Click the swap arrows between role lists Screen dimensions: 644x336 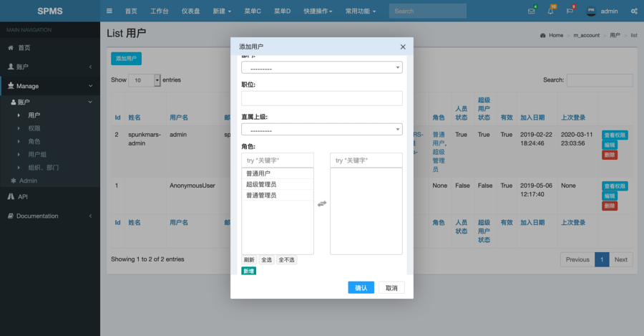click(322, 203)
